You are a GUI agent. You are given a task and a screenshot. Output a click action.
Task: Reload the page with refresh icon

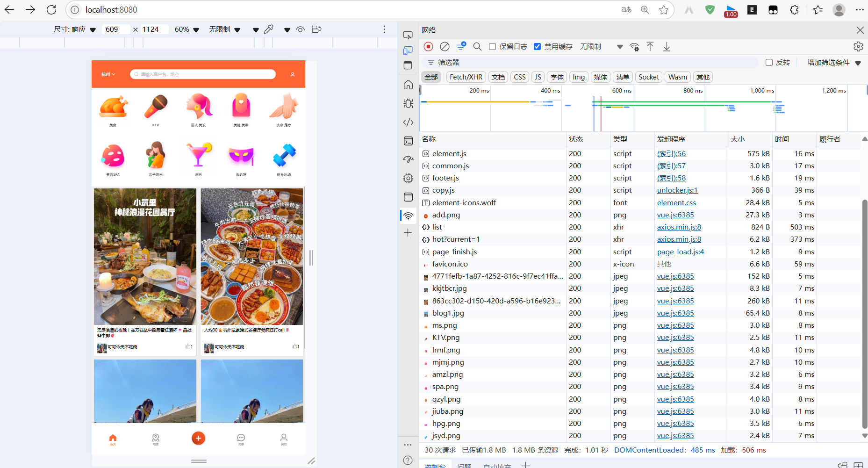tap(51, 9)
